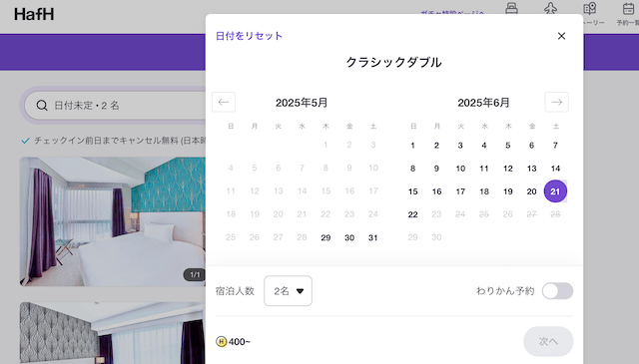Open the 日付未定・2名 search field
The height and width of the screenshot is (364, 639).
coord(116,106)
